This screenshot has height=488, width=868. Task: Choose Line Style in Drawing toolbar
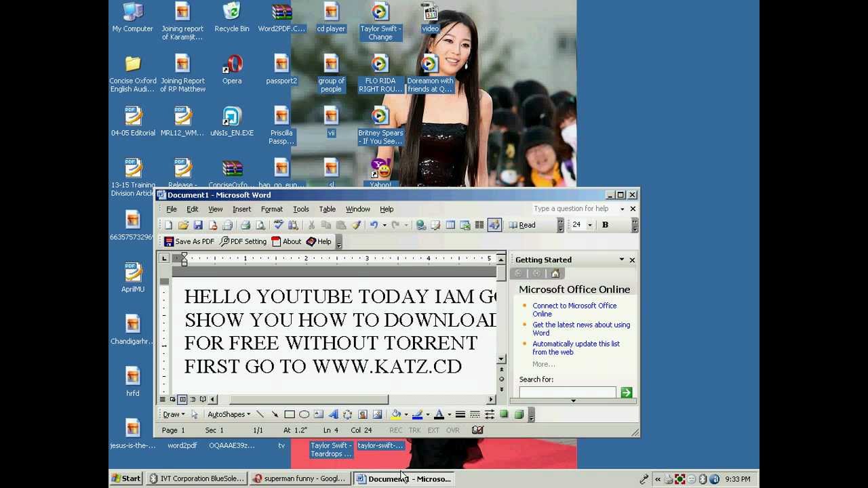tap(460, 414)
